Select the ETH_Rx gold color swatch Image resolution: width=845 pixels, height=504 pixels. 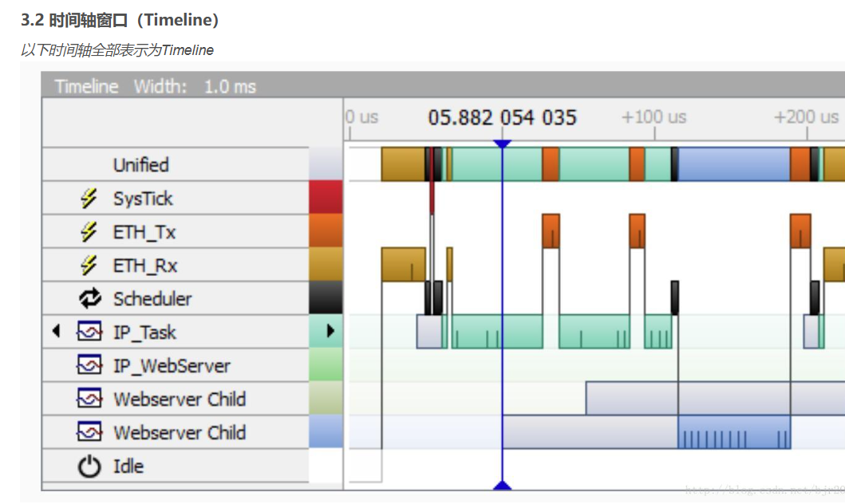[x=326, y=265]
